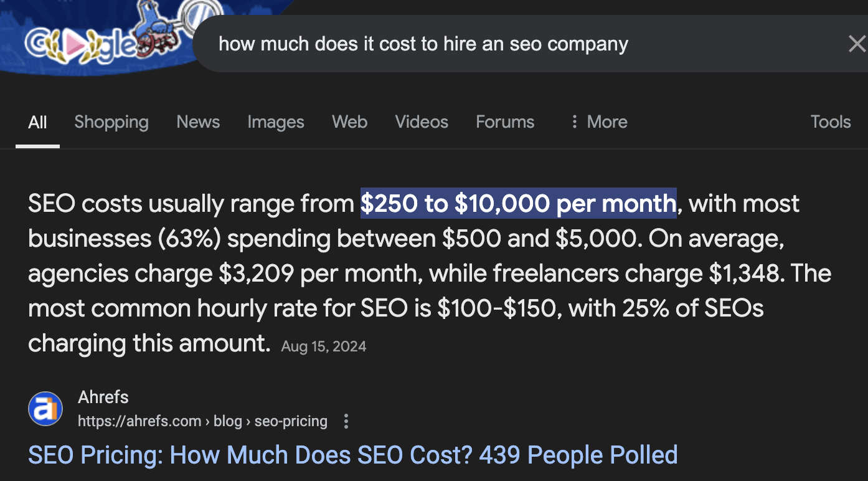
Task: Click the X to clear the search query
Action: tap(857, 44)
